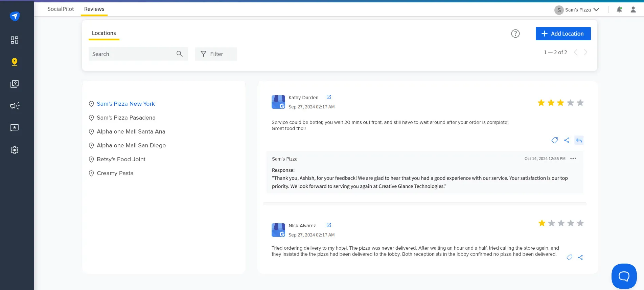Switch to the SocialPilot tab
Screen dimensions: 644x290
61,9
